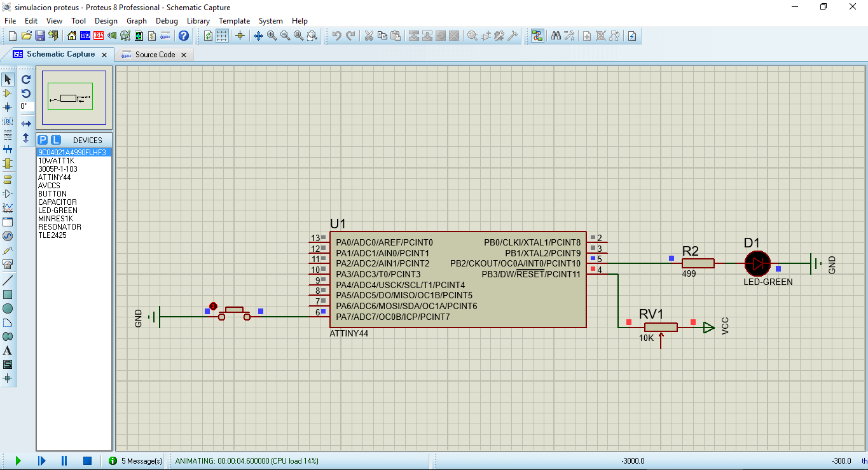This screenshot has width=868, height=470.
Task: Open the Debug menu
Action: tap(167, 21)
